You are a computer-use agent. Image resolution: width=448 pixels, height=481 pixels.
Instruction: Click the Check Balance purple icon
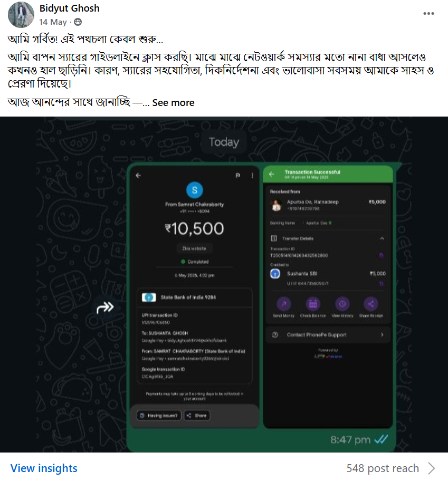coord(313,304)
